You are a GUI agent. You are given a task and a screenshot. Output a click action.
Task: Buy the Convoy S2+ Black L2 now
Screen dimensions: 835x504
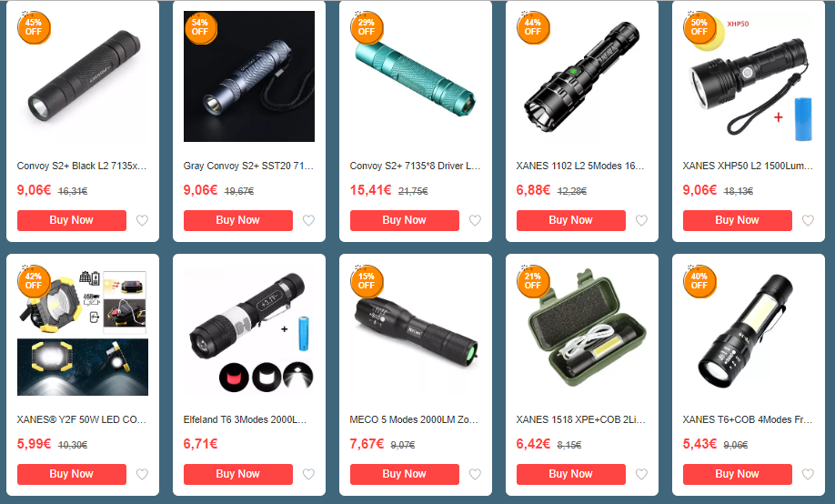pyautogui.click(x=71, y=220)
